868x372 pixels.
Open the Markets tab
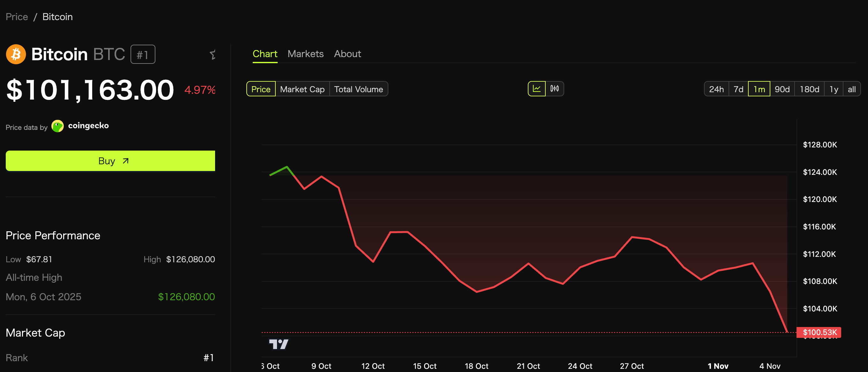305,54
